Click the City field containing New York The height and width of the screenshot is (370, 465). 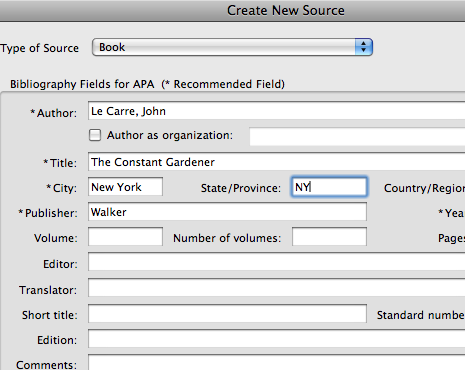coord(125,187)
